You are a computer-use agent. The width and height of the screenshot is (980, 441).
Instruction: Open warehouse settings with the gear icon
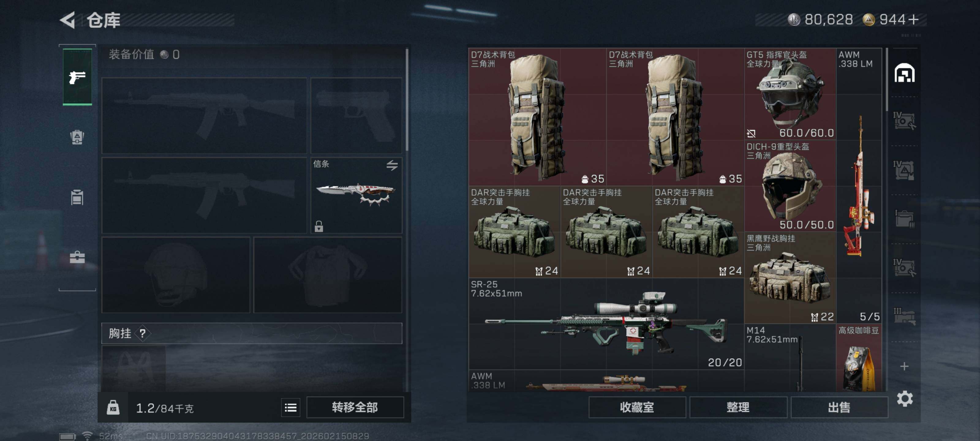coord(905,399)
